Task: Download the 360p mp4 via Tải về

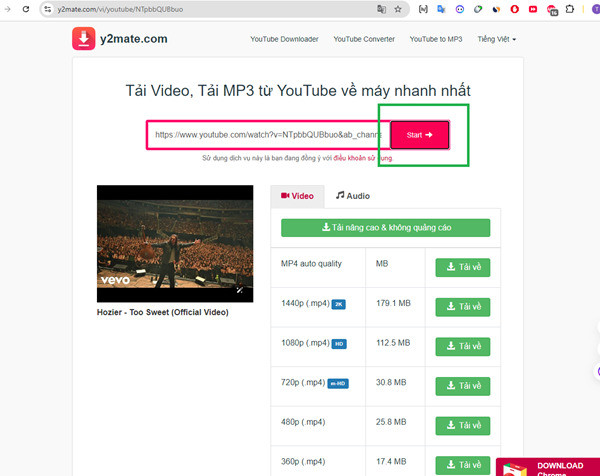Action: [x=463, y=465]
